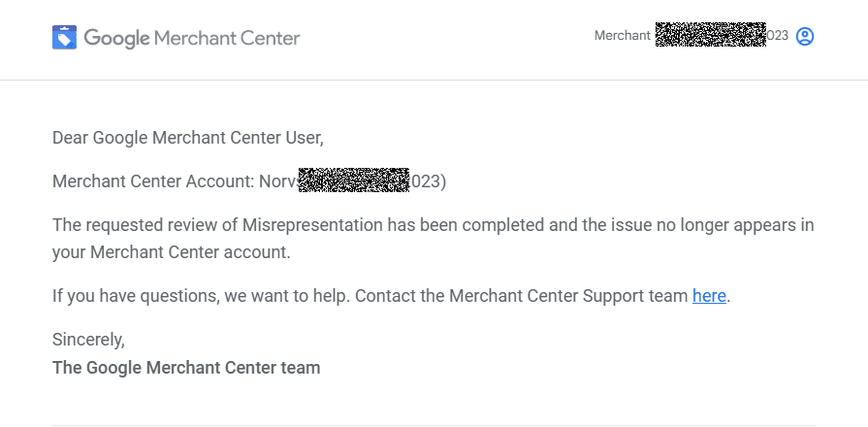Image resolution: width=868 pixels, height=427 pixels.
Task: Click the 'Dear Google Merchant Center User' greeting
Action: click(187, 138)
